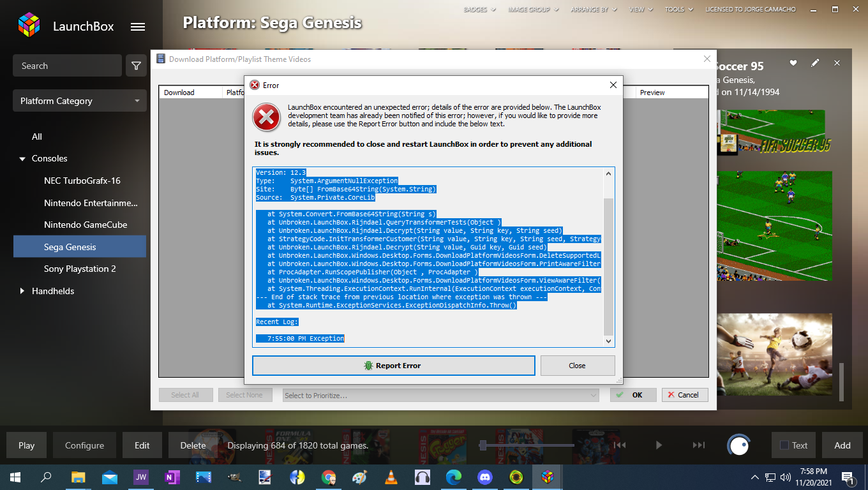
Task: Open the Arrange By dropdown menu
Action: coord(594,10)
